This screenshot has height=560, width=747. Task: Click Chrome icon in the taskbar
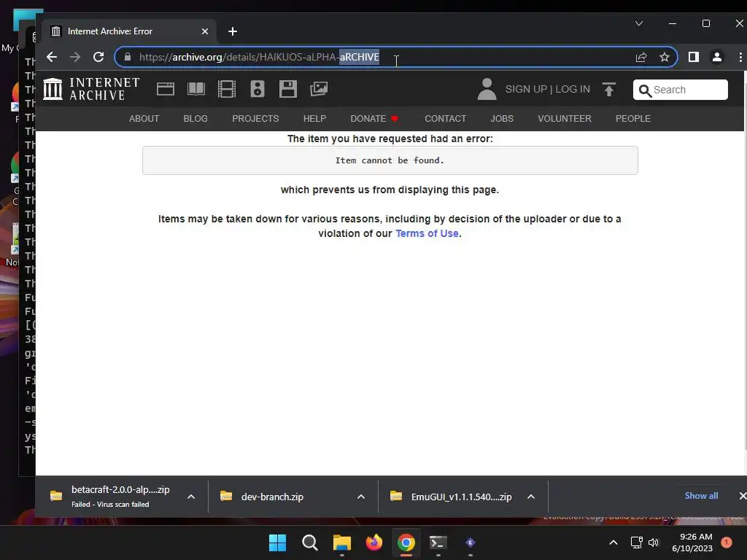(406, 542)
